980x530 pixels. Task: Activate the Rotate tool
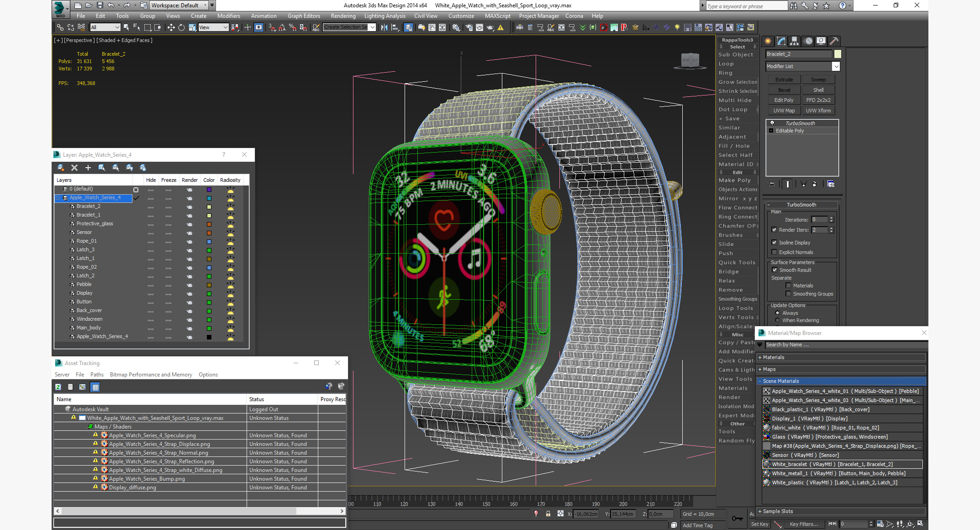[181, 27]
